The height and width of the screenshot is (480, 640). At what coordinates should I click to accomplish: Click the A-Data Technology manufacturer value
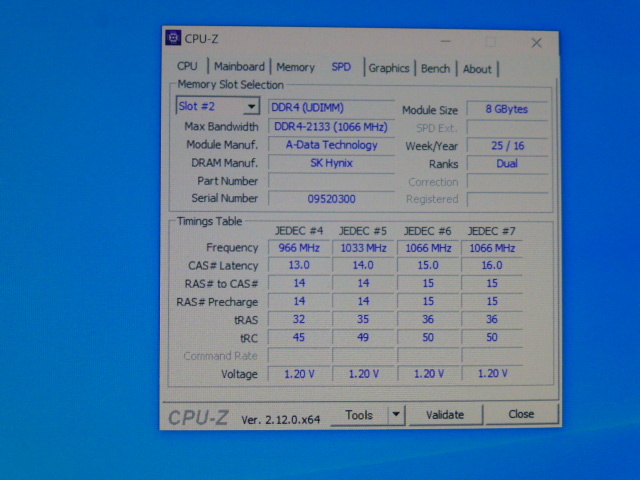[331, 145]
